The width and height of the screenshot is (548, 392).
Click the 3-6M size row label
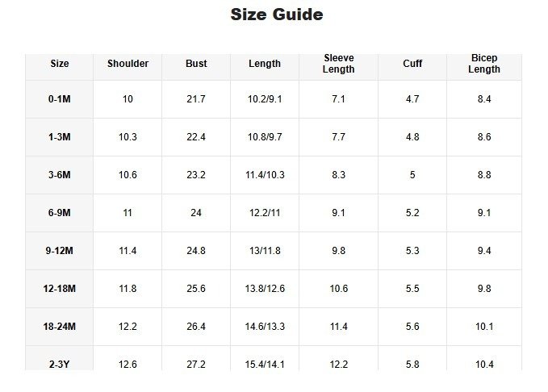click(x=60, y=175)
